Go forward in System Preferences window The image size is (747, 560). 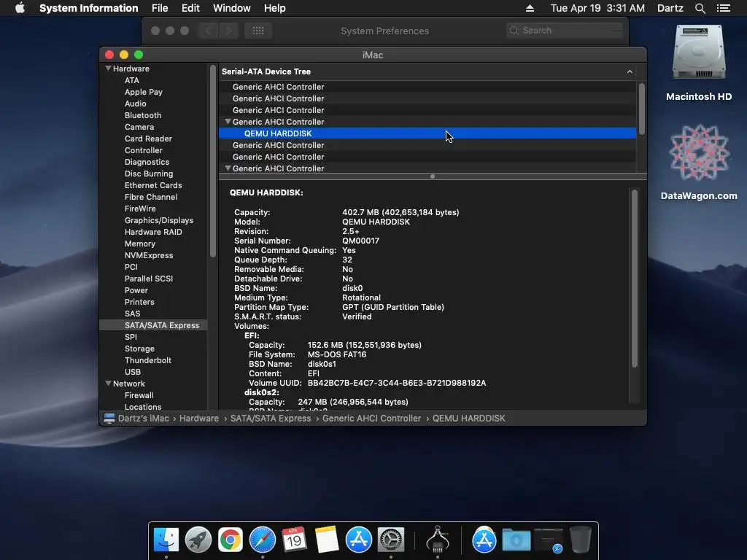pyautogui.click(x=228, y=31)
